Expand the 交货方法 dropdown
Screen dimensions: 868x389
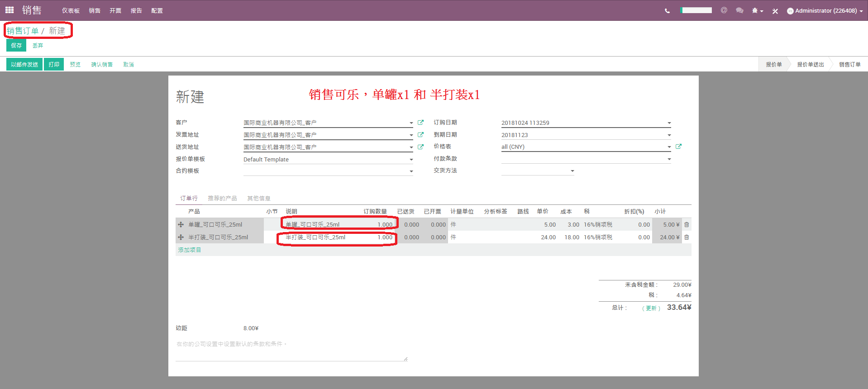pyautogui.click(x=572, y=171)
